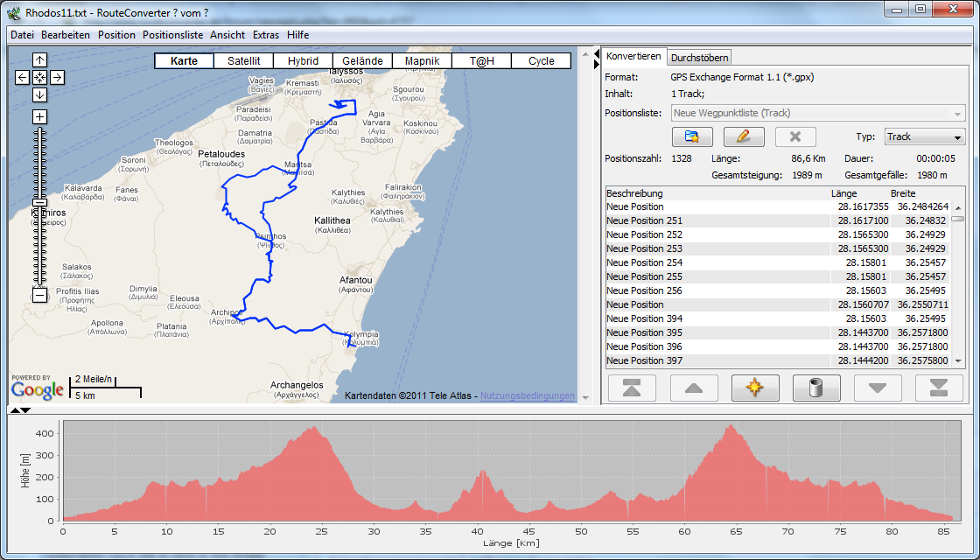Select the Cycle map layer

pos(541,61)
